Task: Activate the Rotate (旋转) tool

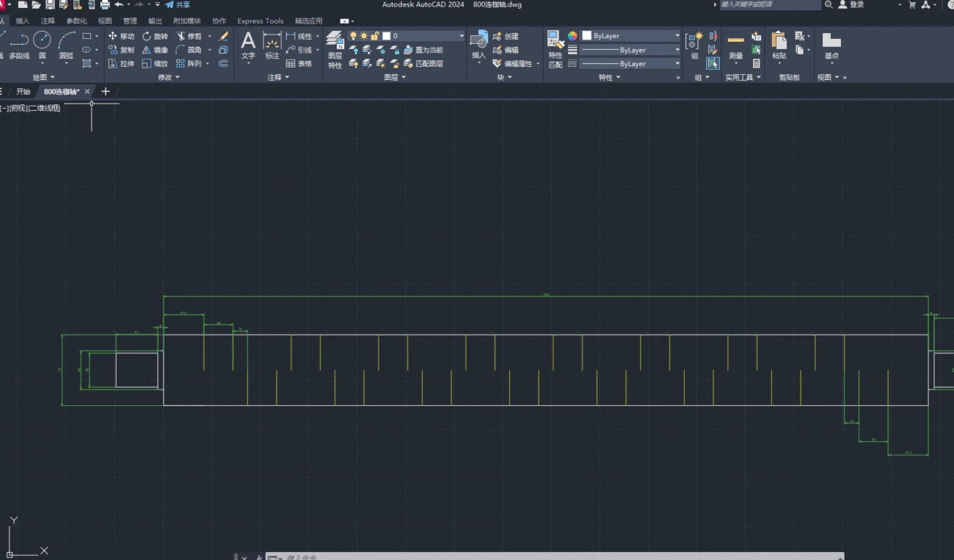Action: coord(155,36)
